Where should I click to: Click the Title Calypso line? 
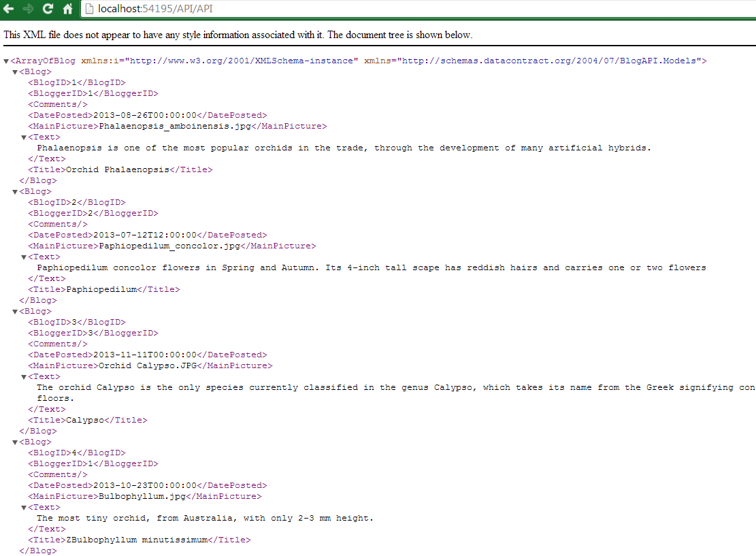pos(88,420)
